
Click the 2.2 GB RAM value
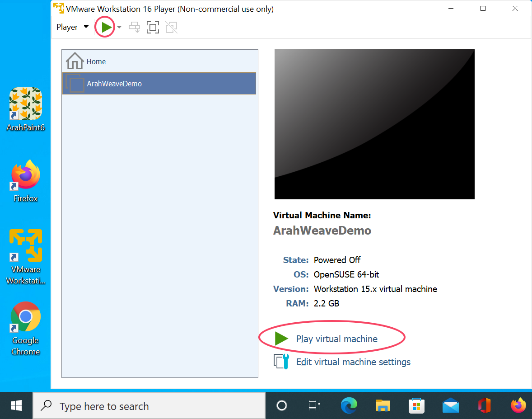click(327, 303)
